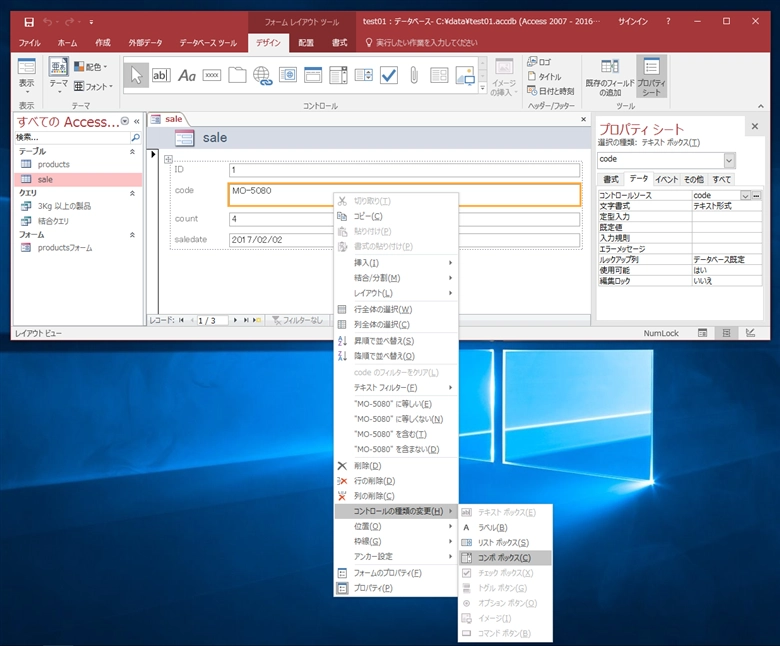Click the layout selector handle icon
Screen dimensions: 780x646
point(168,159)
